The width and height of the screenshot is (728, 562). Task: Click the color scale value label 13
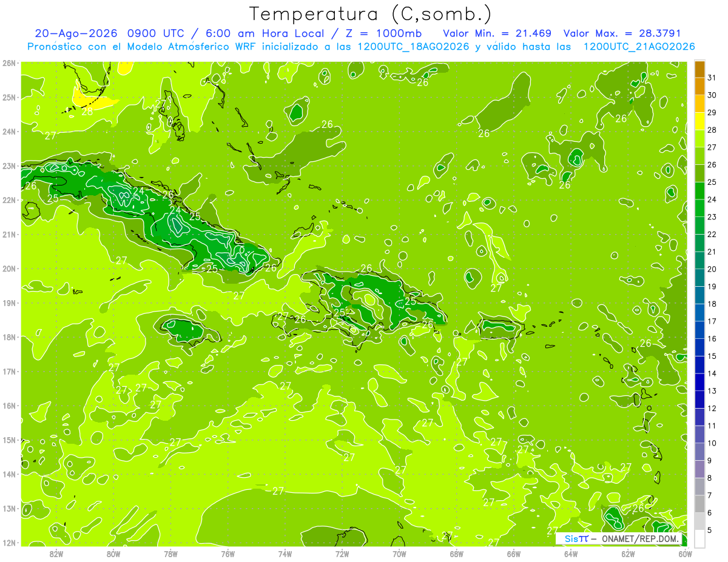(x=712, y=391)
